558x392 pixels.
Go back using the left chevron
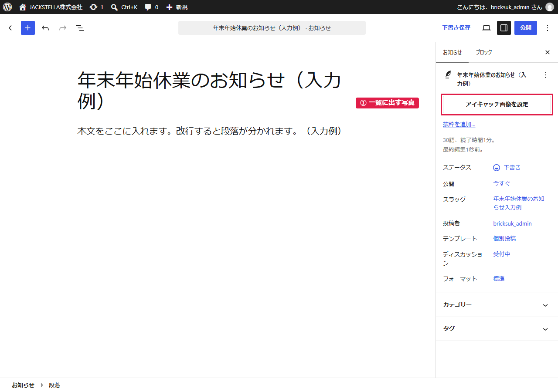point(10,28)
